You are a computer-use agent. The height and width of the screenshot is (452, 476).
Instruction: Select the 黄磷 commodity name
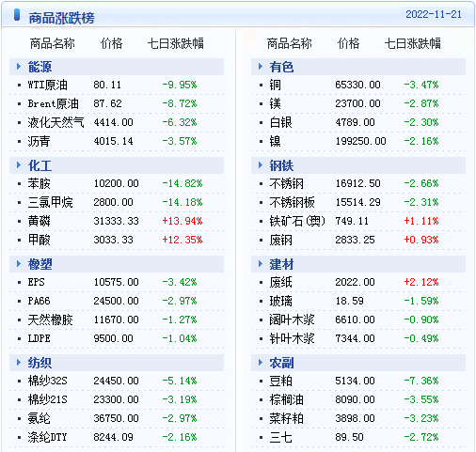pos(39,221)
